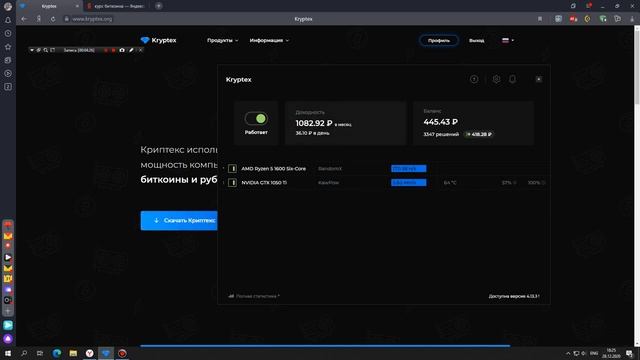Open the Windows Start menu

pos(8,353)
